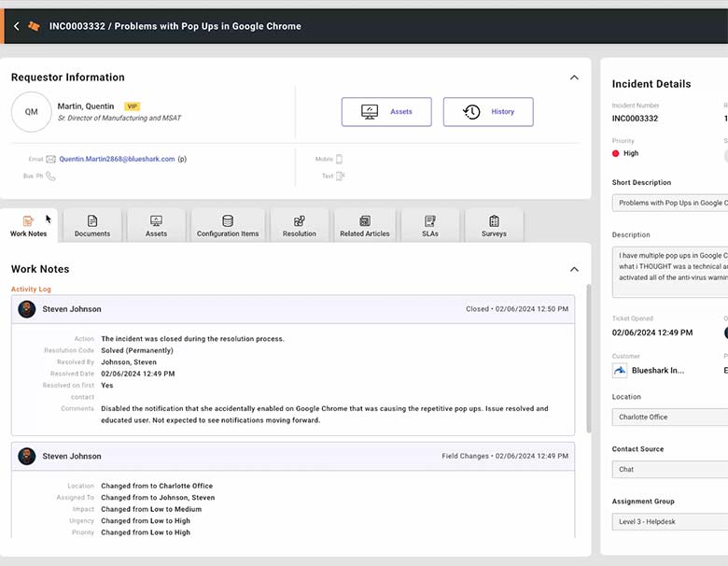Click the orange ticket icon in header
The height and width of the screenshot is (566, 728).
tap(34, 26)
